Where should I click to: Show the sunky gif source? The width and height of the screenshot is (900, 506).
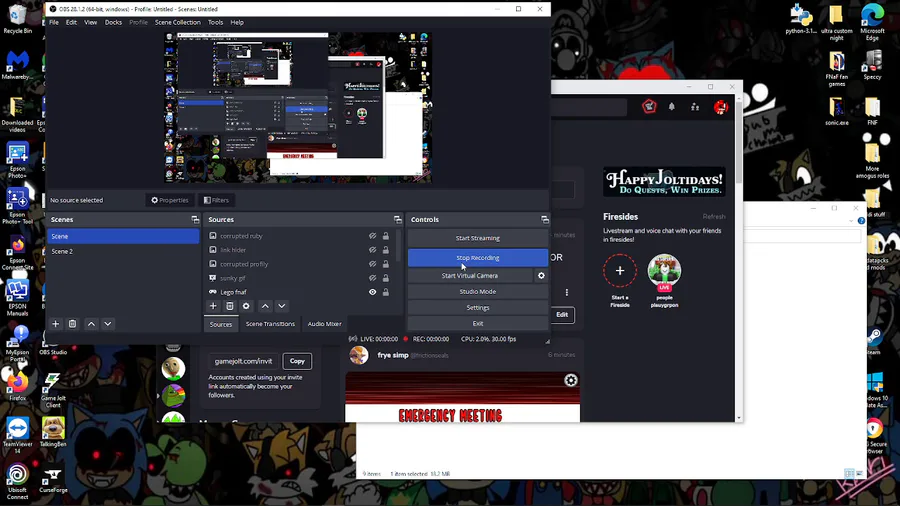click(x=373, y=278)
